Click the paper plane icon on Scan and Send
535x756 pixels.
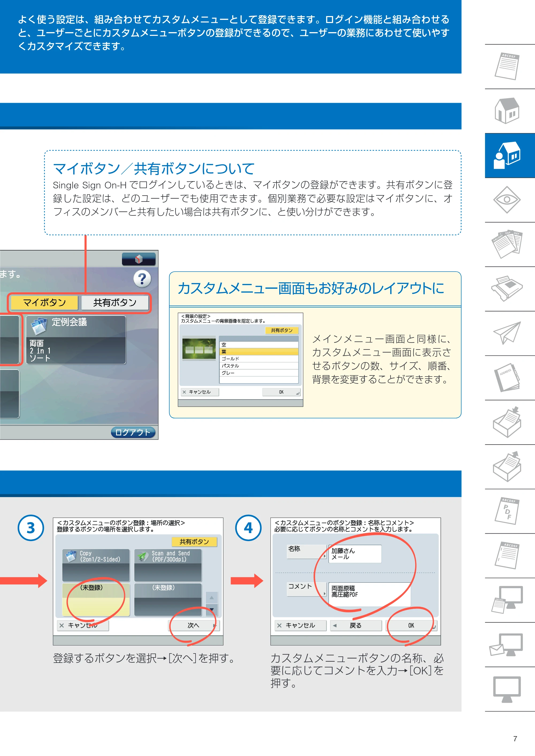click(x=143, y=556)
